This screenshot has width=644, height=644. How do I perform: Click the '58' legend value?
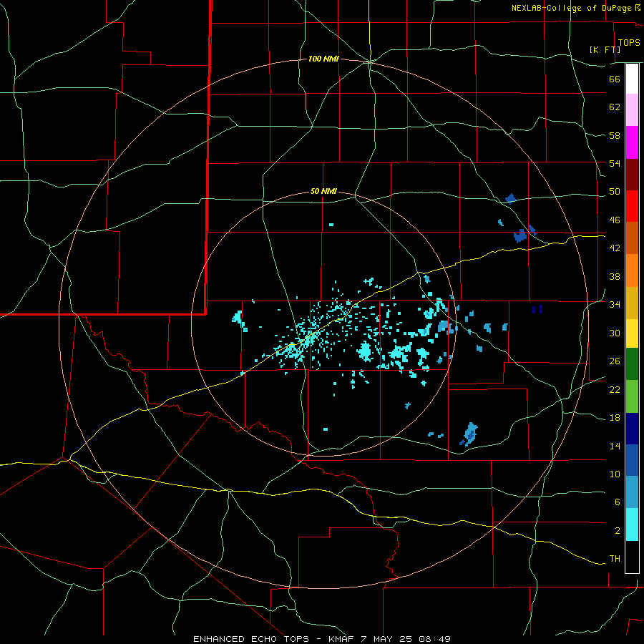(x=615, y=135)
